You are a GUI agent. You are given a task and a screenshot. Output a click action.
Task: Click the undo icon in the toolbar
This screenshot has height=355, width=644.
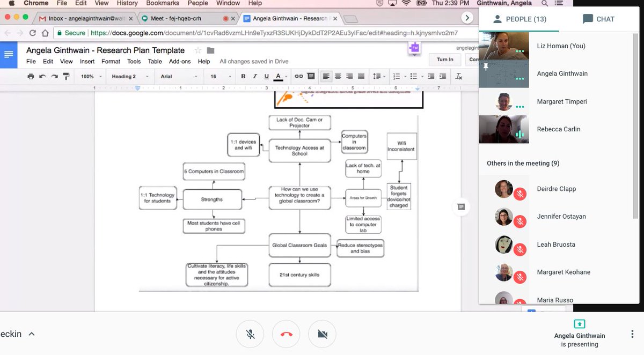pos(42,76)
